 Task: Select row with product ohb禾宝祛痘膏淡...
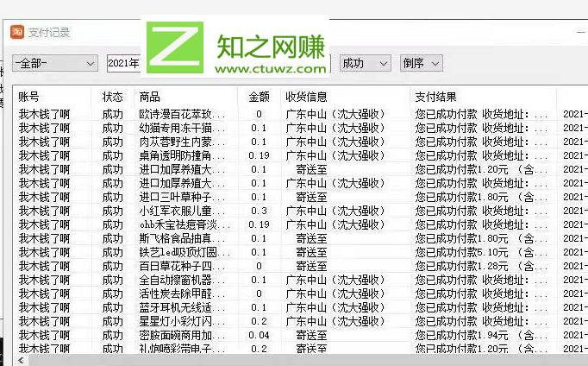[x=300, y=224]
